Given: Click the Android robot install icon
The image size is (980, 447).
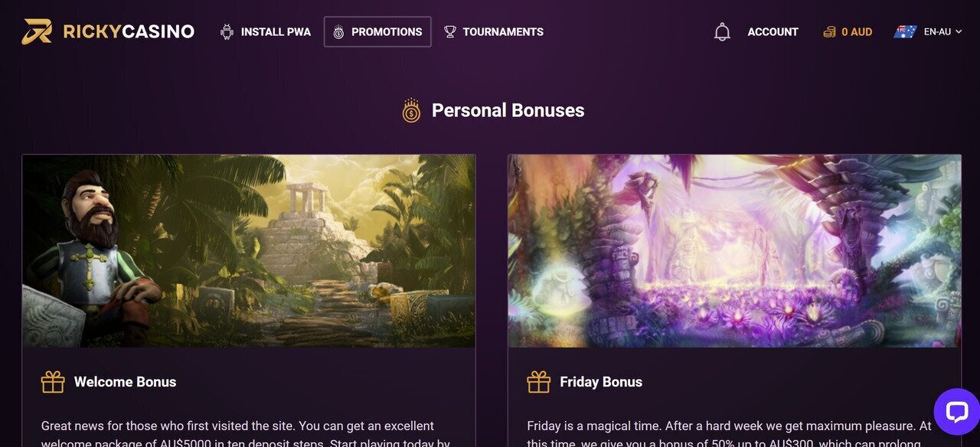Looking at the screenshot, I should [227, 32].
